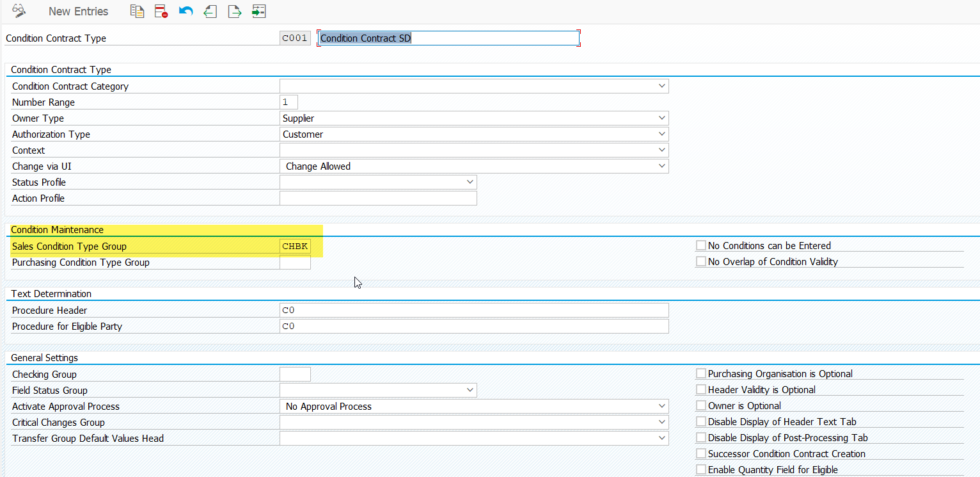Click the Delete entry icon
The width and height of the screenshot is (980, 477).
click(161, 11)
